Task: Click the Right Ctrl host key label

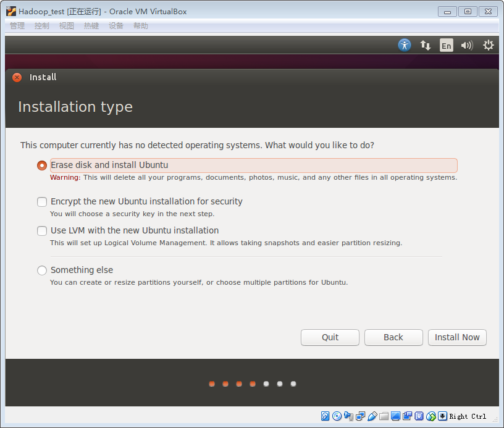Action: (x=468, y=416)
